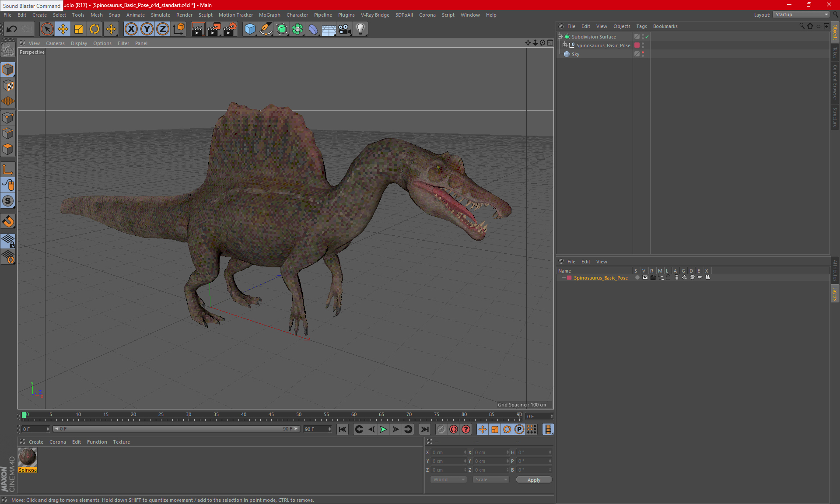Click the Apply button
This screenshot has height=504, width=840.
point(534,480)
